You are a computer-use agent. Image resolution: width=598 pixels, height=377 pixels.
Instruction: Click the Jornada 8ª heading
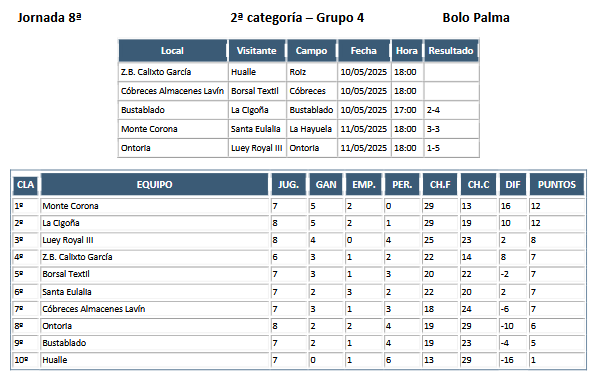point(50,18)
